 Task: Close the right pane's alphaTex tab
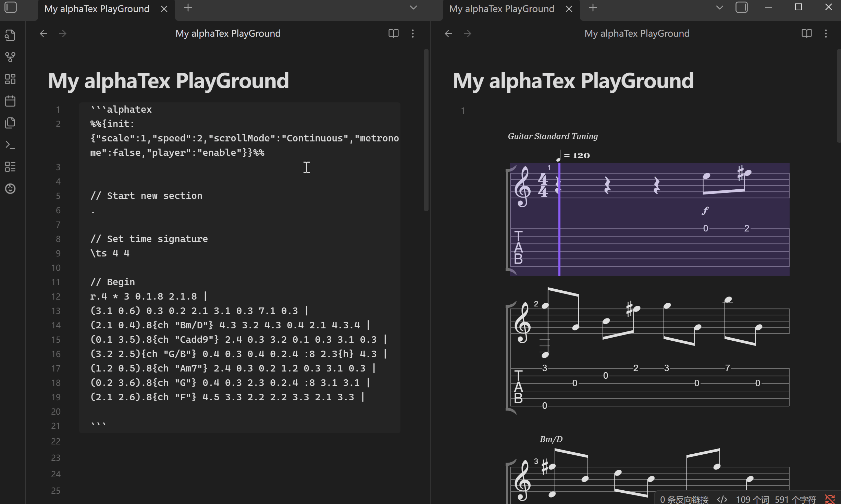(569, 9)
